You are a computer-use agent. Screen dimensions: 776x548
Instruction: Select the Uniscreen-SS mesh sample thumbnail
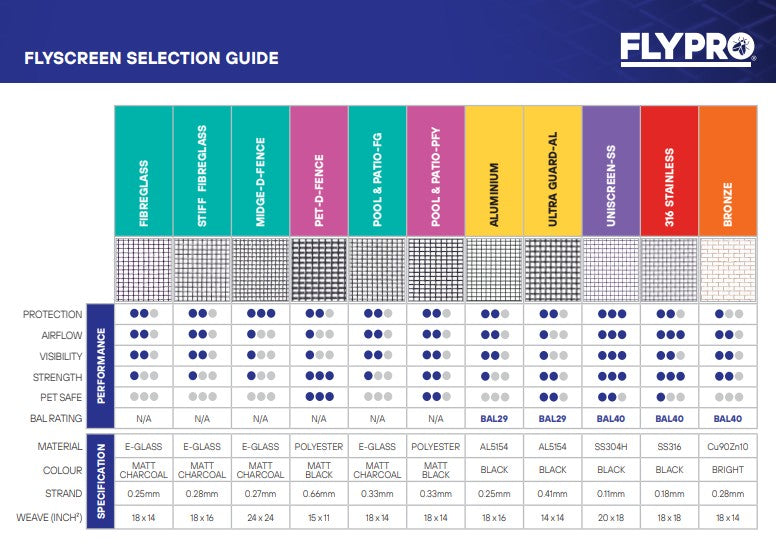tap(610, 269)
